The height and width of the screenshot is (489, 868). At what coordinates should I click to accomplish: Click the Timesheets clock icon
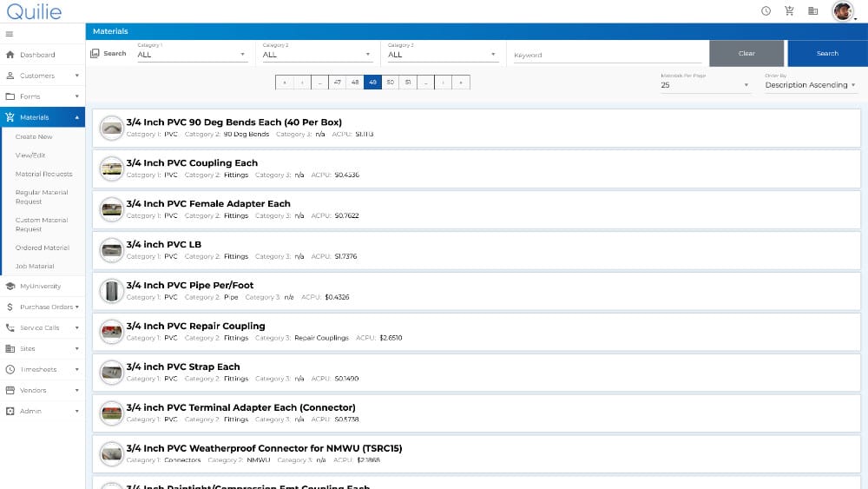tap(10, 369)
